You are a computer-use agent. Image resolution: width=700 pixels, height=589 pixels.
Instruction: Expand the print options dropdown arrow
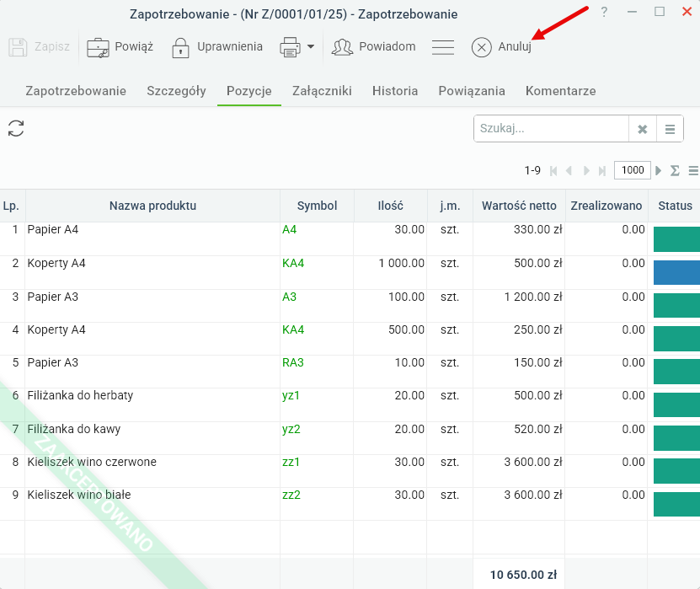tap(311, 46)
